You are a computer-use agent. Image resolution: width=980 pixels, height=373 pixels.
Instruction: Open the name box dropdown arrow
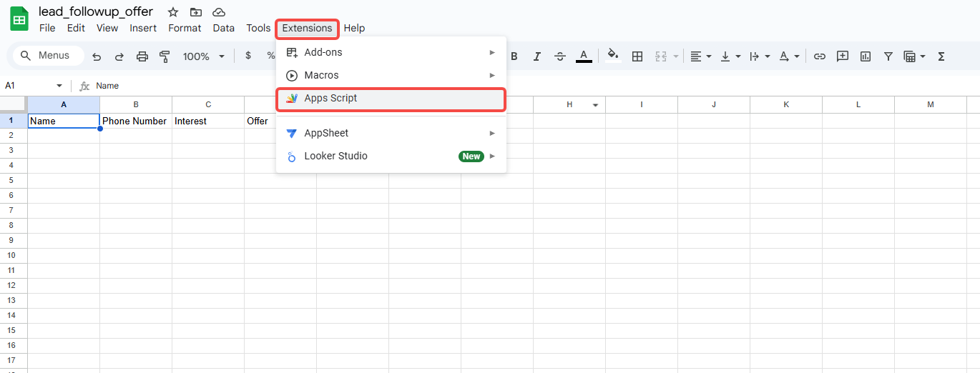click(x=59, y=86)
